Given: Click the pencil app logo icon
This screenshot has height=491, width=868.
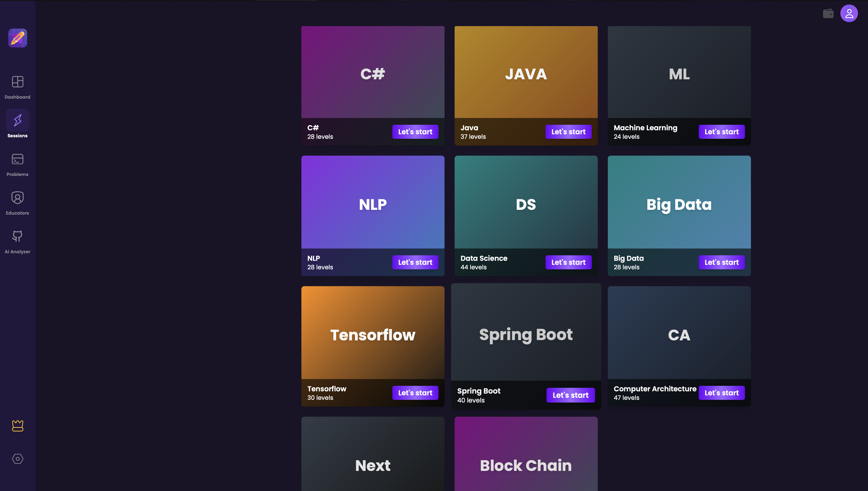Looking at the screenshot, I should click(18, 38).
